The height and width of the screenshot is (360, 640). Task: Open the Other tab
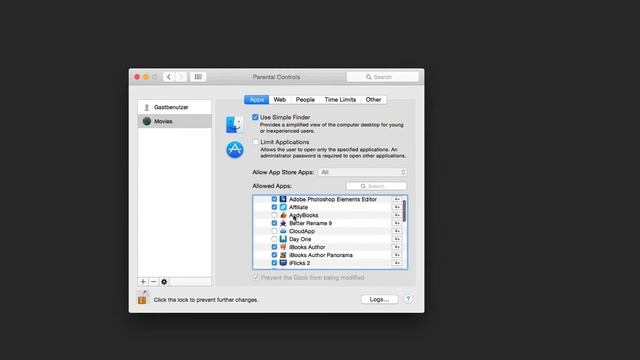coord(373,100)
